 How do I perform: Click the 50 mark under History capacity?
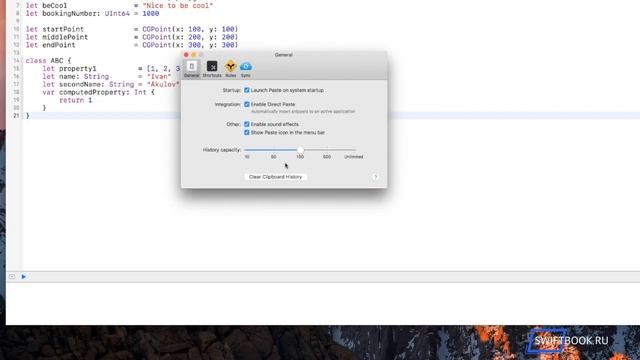273,157
